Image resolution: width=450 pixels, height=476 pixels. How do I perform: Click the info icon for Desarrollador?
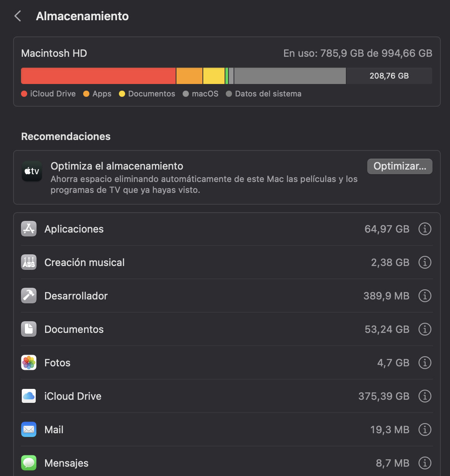[425, 296]
